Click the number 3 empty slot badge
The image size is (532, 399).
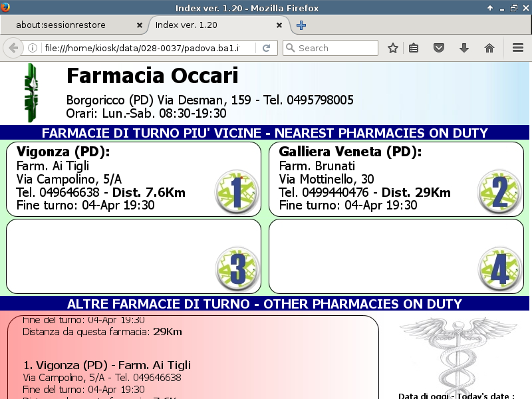237,270
